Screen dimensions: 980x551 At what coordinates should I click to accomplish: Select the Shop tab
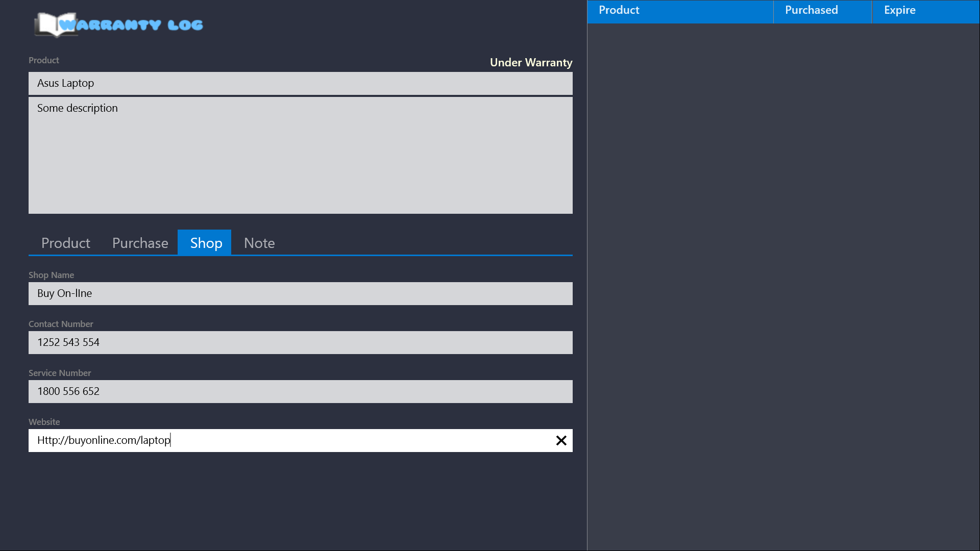[206, 243]
